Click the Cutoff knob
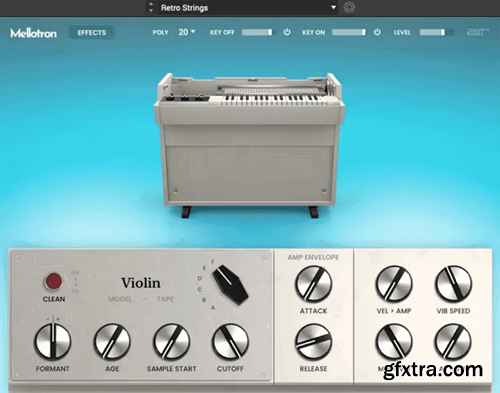Viewport: 500px width, 393px height. pyautogui.click(x=230, y=342)
